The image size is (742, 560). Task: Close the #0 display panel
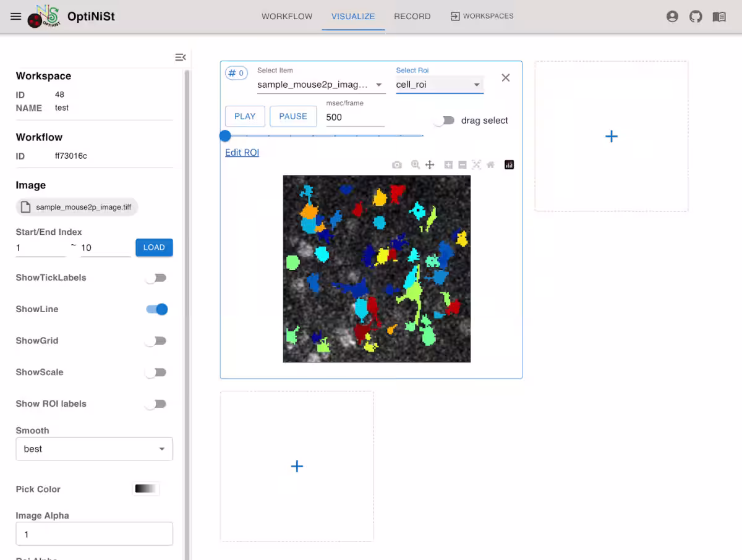click(x=506, y=77)
